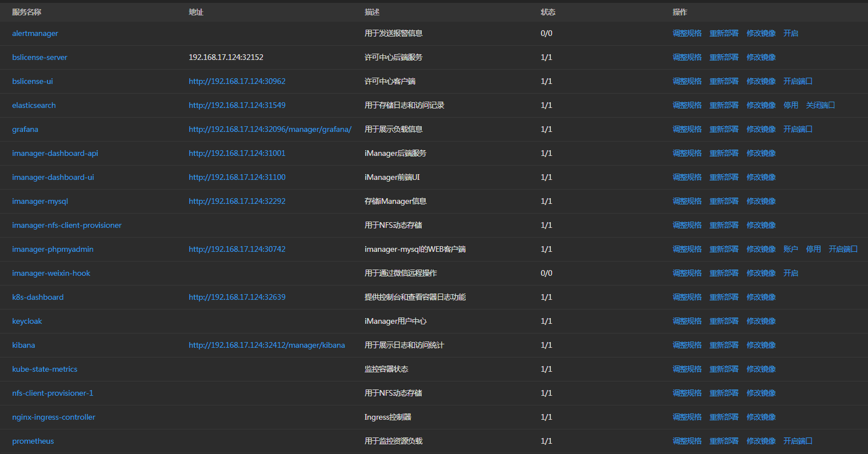
Task: Click 账户 in the imanager-phpmyadmin row
Action: (x=790, y=250)
